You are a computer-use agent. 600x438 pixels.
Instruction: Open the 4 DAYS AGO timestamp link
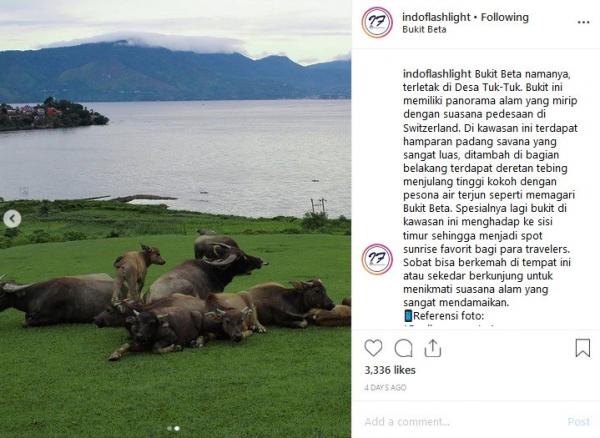click(385, 388)
